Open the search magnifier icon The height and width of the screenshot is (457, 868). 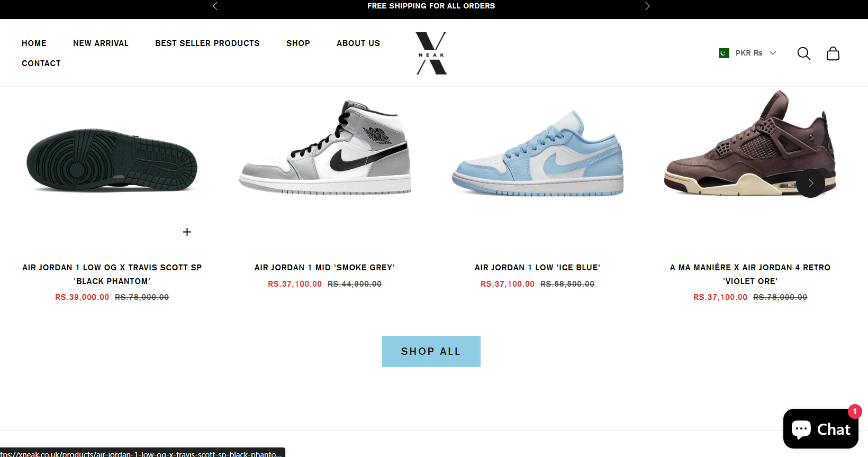[803, 53]
